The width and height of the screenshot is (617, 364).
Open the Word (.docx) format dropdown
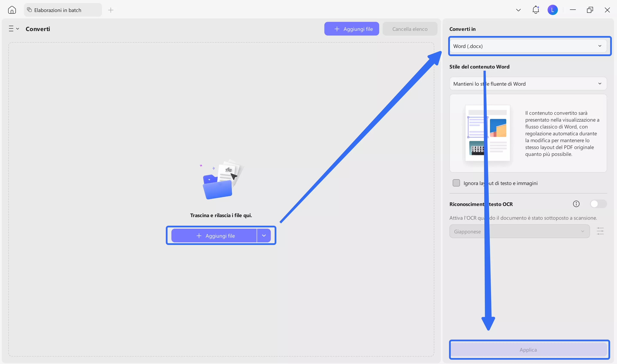[x=528, y=46]
